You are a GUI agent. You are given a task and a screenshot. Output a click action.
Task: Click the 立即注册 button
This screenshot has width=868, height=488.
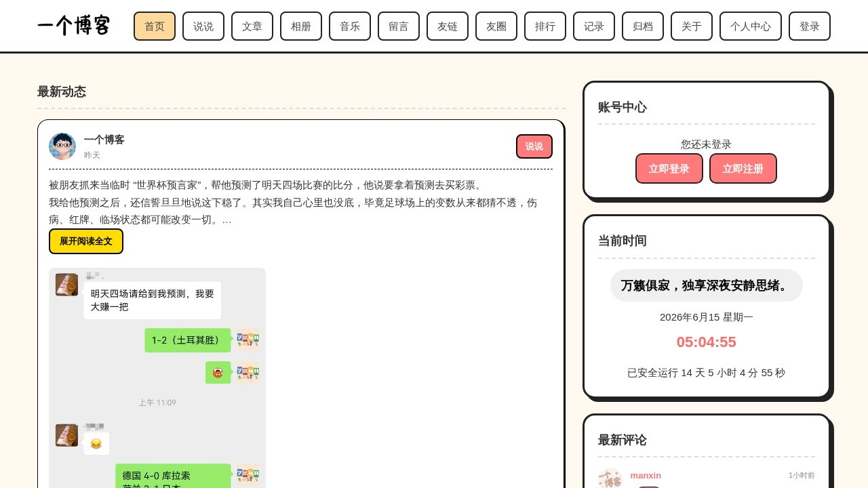click(x=743, y=169)
